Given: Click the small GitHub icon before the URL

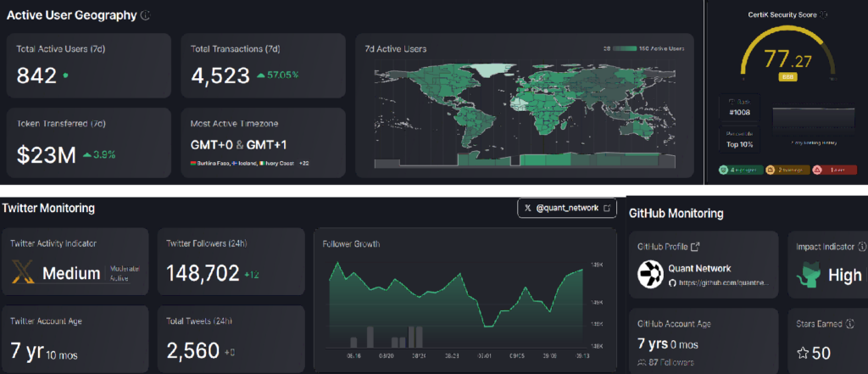Looking at the screenshot, I should tap(672, 282).
